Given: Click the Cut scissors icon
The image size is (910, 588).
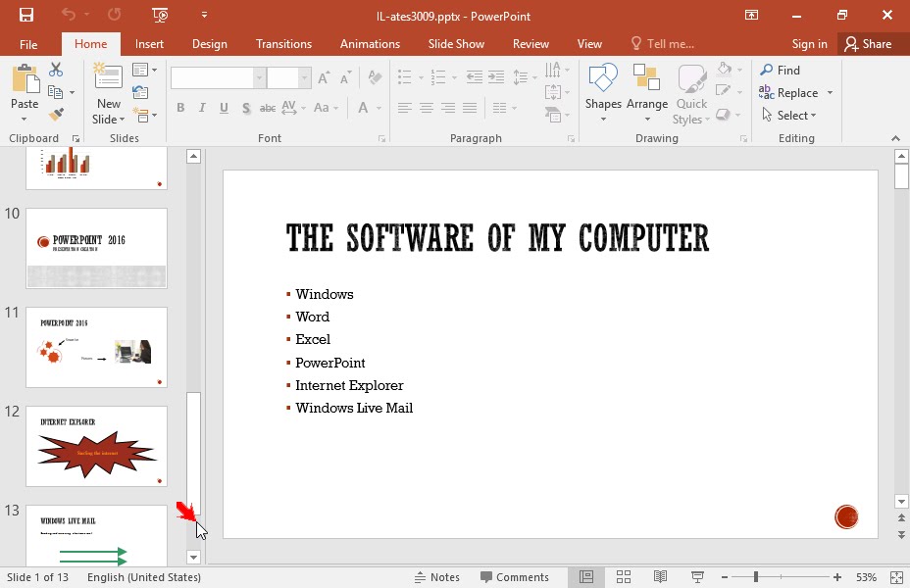Looking at the screenshot, I should pos(56,71).
